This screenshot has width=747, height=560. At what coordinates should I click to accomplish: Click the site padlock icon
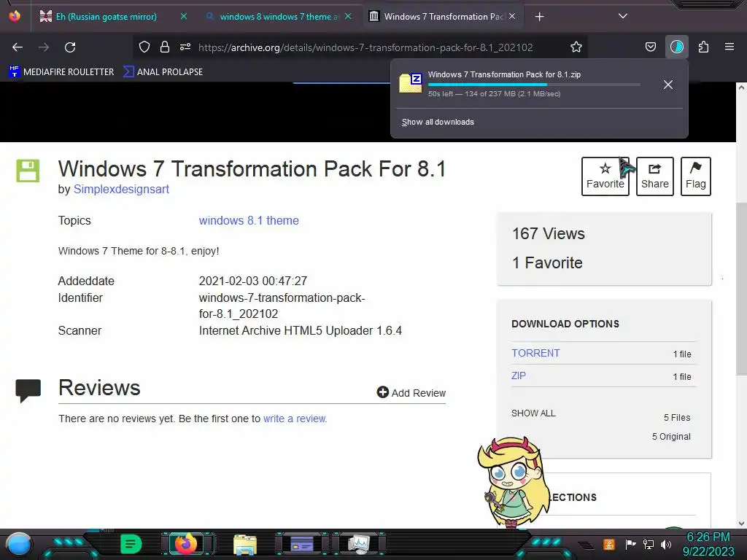164,47
